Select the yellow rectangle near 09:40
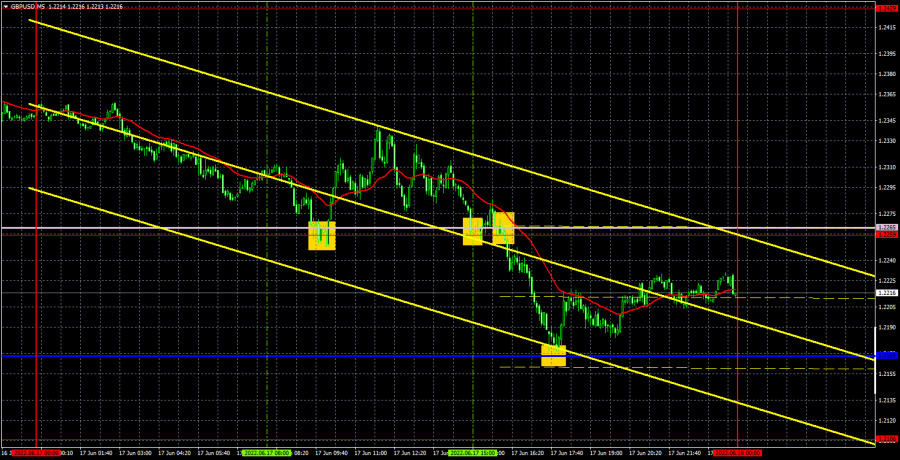900x460 pixels. tap(322, 235)
